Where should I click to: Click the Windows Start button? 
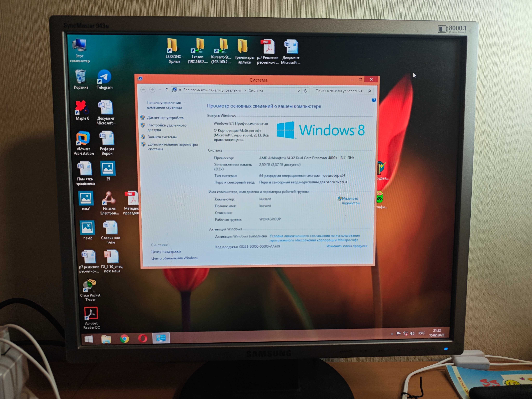pyautogui.click(x=88, y=339)
